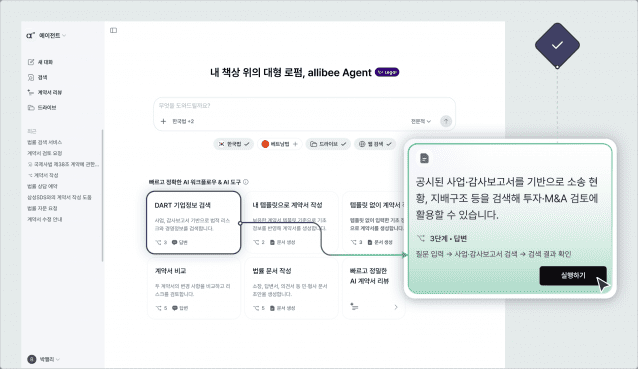Screen dimensions: 638x369
Task: Open recent chat 법률 상담 예약
Action: pyautogui.click(x=42, y=186)
